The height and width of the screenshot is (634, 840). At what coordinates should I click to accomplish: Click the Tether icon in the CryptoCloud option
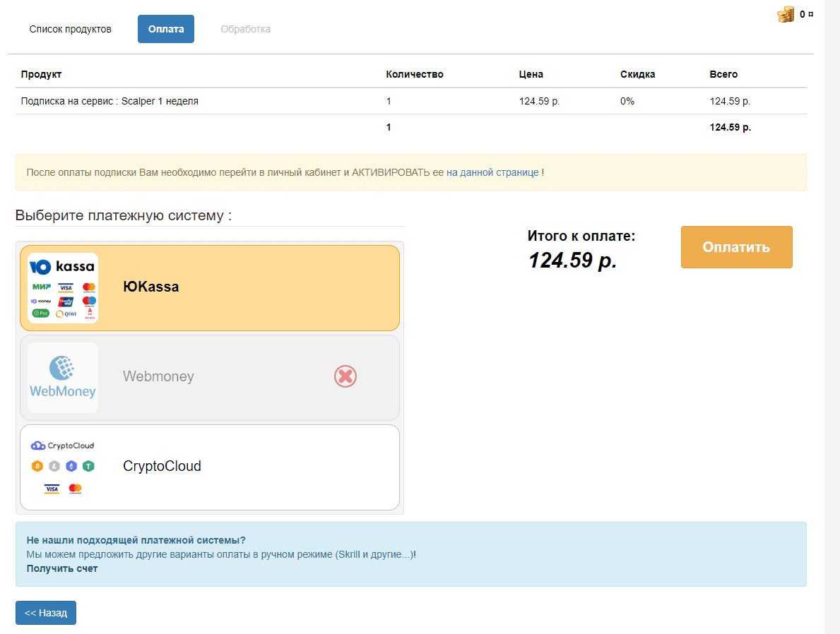pos(88,466)
